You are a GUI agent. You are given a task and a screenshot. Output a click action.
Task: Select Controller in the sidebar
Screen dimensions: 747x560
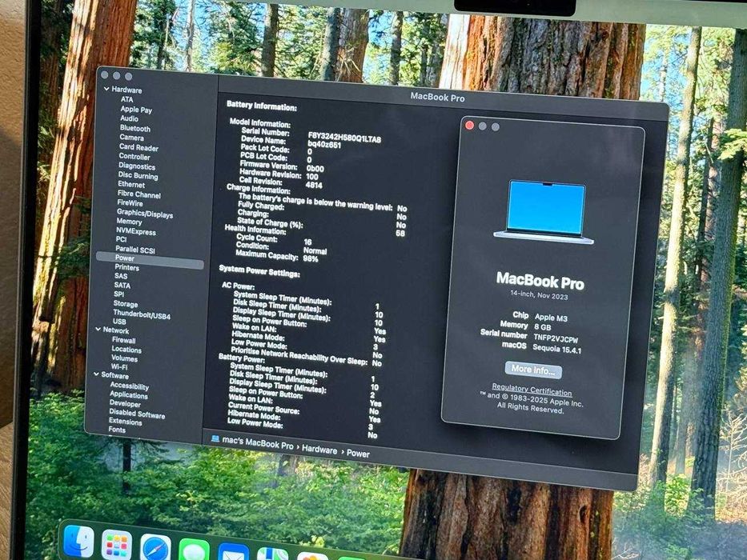(x=135, y=157)
